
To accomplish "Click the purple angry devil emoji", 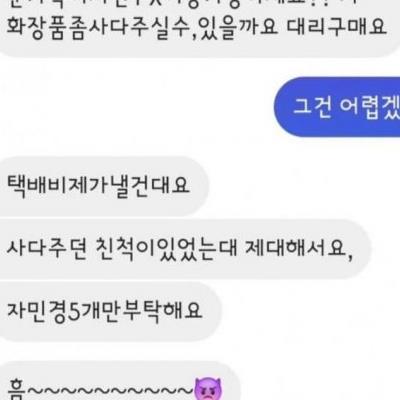I will [208, 390].
